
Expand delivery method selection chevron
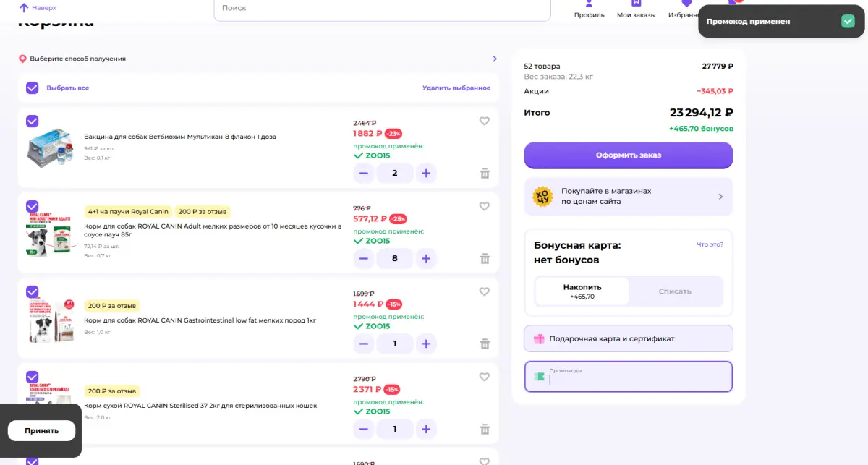(x=495, y=59)
